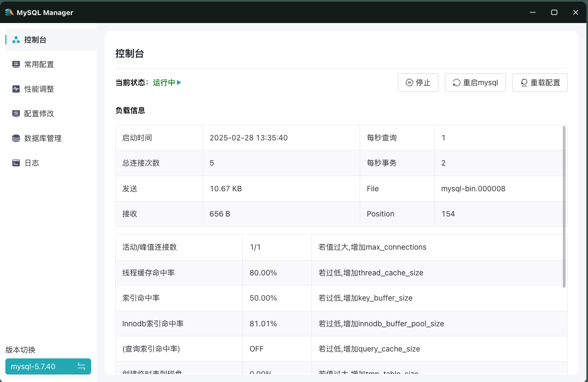Minimize the MySQL Manager window

pyautogui.click(x=532, y=12)
